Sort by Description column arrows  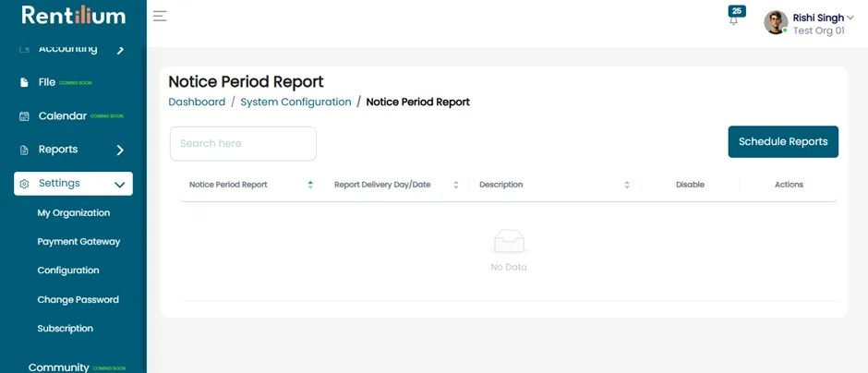627,185
